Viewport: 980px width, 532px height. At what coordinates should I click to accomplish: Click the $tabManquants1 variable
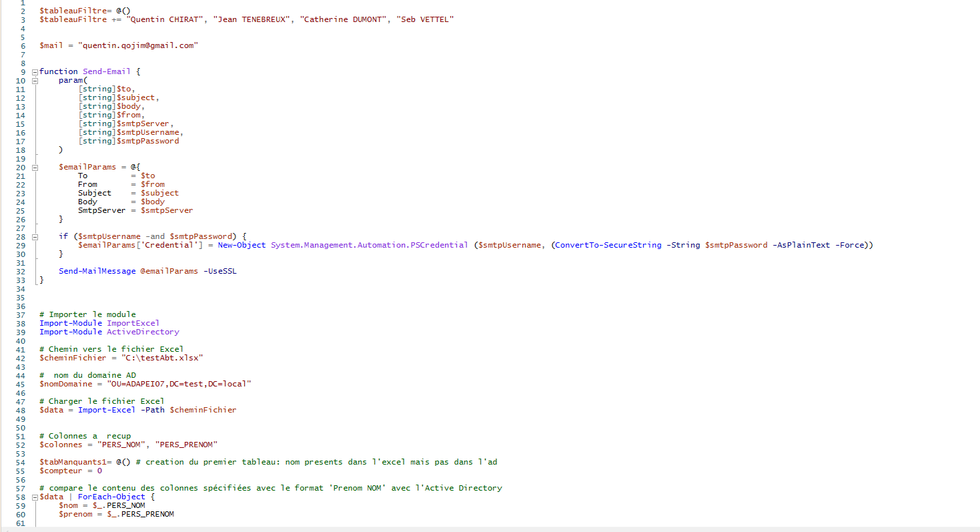click(73, 462)
